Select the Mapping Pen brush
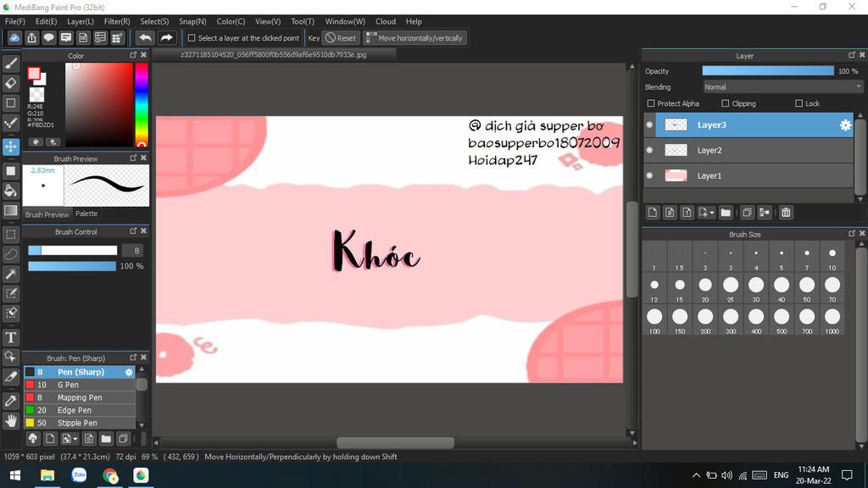The width and height of the screenshot is (868, 488). click(79, 398)
